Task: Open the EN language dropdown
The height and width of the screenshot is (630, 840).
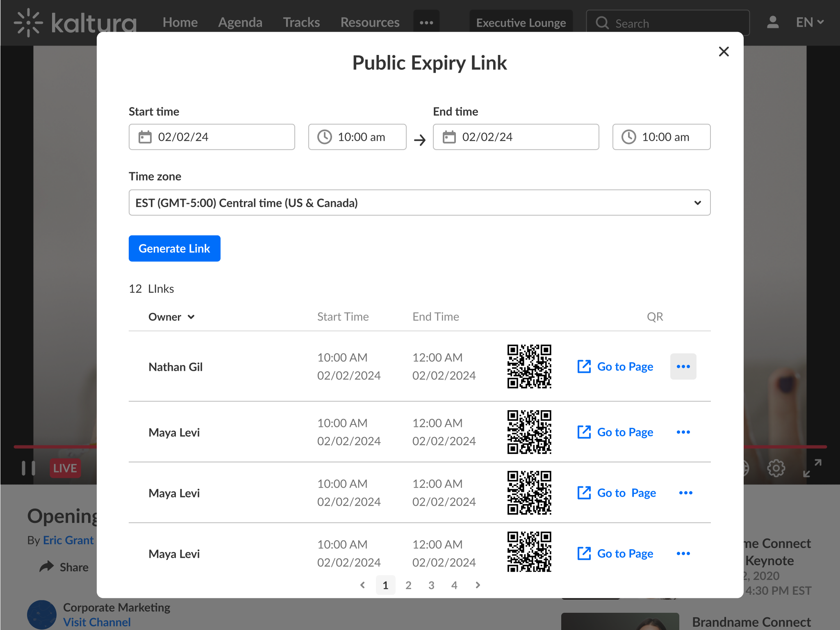Action: coord(810,23)
